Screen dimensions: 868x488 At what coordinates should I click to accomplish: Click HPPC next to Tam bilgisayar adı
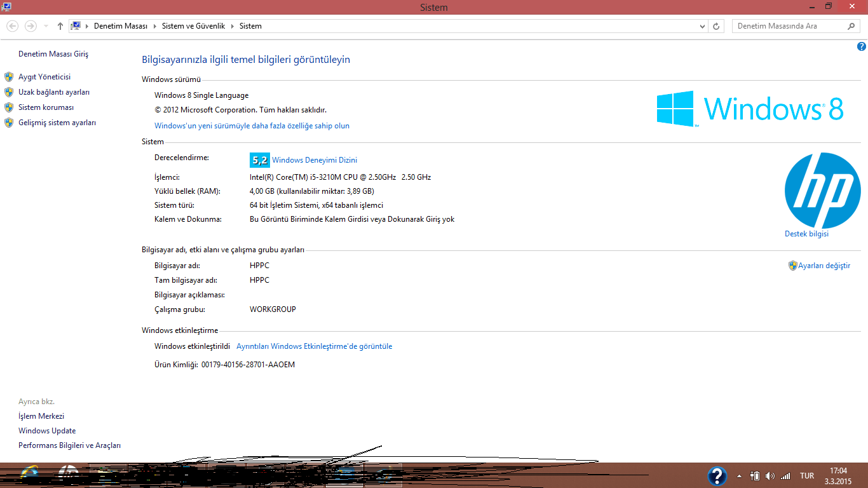tap(259, 280)
